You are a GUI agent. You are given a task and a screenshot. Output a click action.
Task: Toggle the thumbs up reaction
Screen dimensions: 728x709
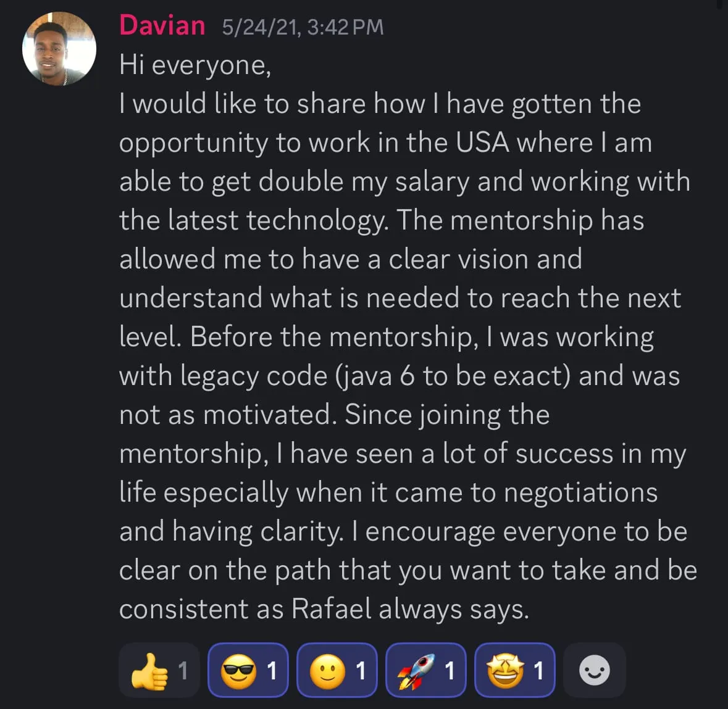click(x=159, y=670)
